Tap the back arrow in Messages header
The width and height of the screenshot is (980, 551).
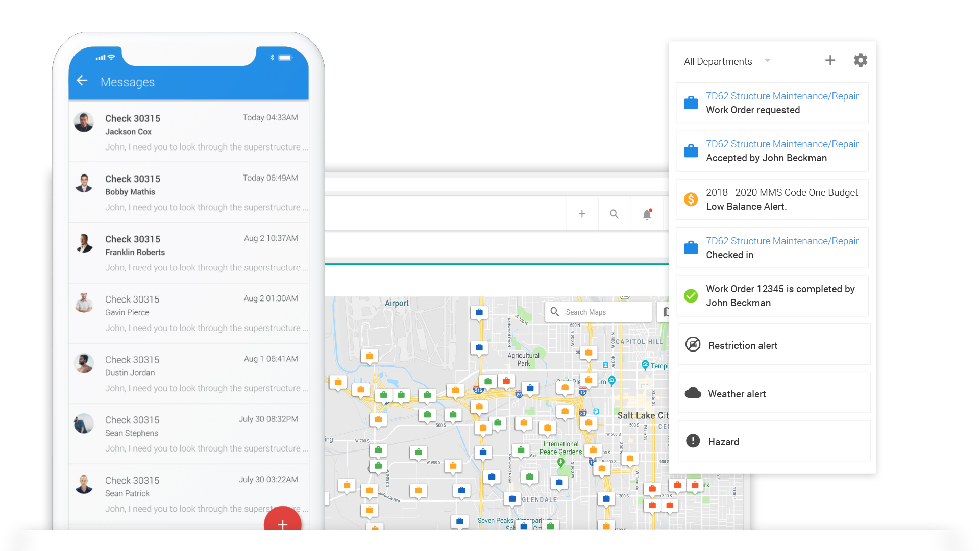coord(82,81)
